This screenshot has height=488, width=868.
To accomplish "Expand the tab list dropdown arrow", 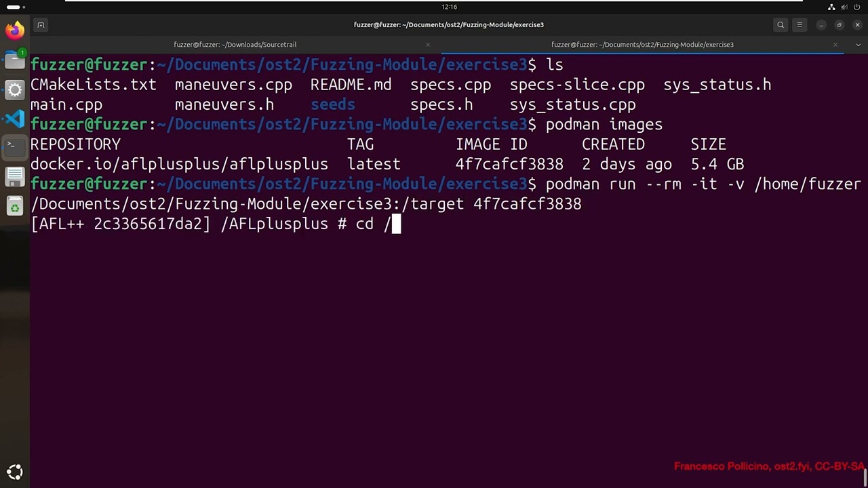I will [859, 45].
